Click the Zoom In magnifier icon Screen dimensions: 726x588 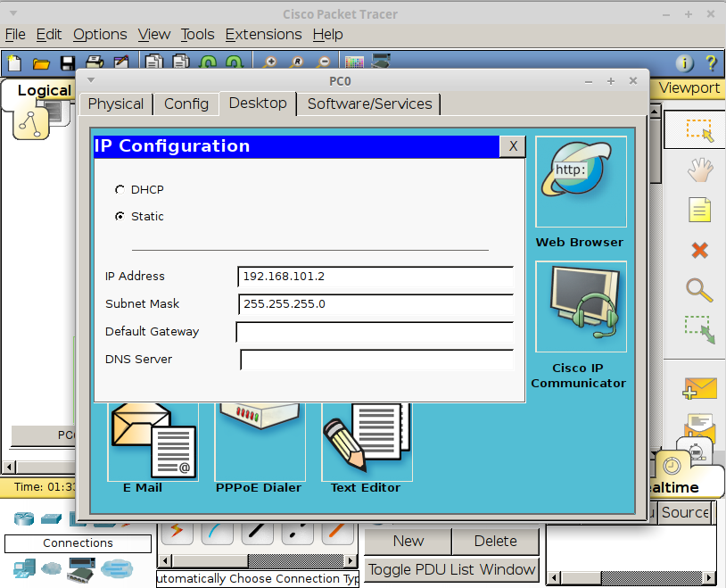point(270,62)
